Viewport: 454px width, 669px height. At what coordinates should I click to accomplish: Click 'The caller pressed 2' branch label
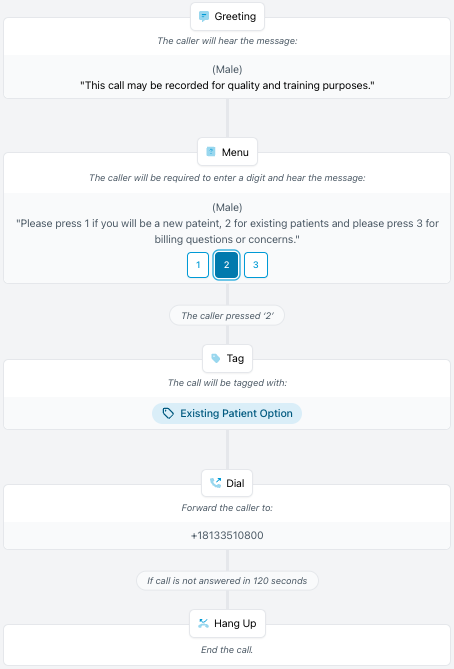[227, 316]
